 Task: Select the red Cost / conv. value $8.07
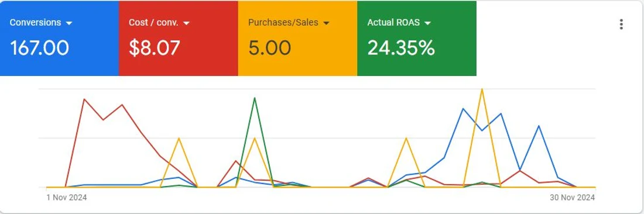[x=155, y=48]
